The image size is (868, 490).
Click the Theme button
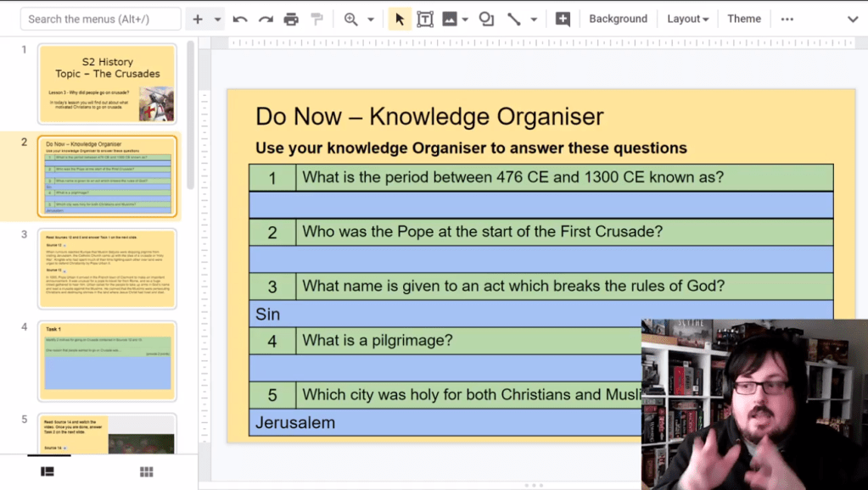pos(744,19)
